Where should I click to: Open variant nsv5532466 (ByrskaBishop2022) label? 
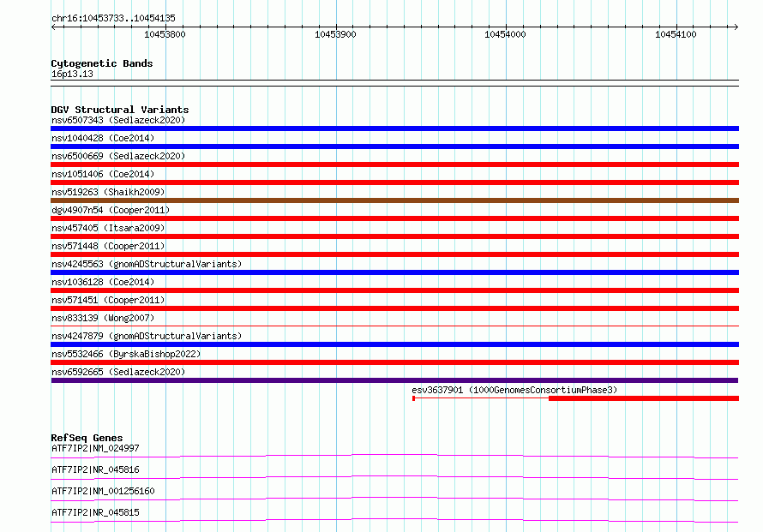pyautogui.click(x=126, y=354)
